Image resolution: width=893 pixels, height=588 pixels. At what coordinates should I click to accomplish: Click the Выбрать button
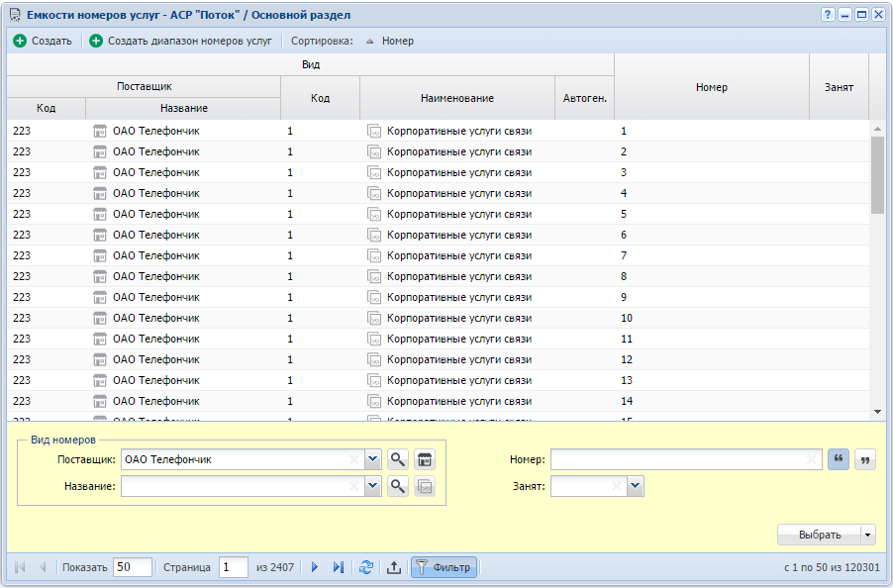(820, 535)
